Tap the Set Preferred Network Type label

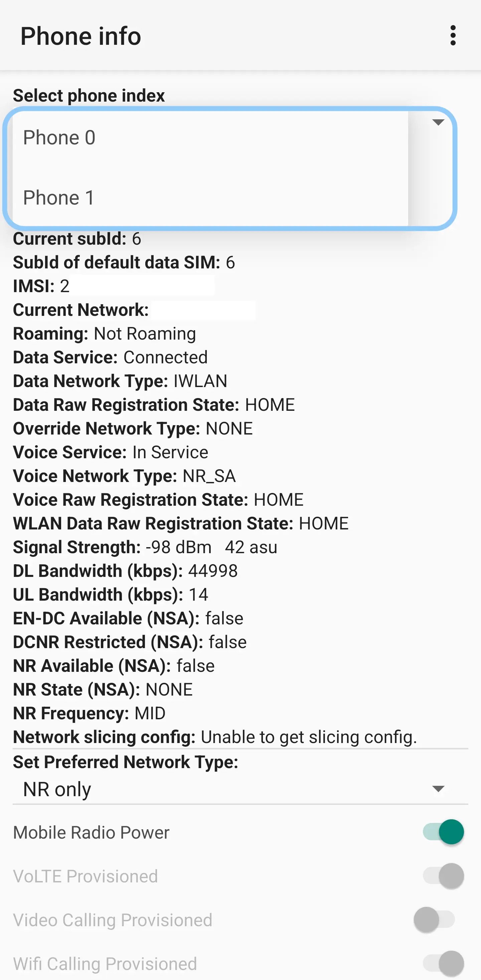126,762
